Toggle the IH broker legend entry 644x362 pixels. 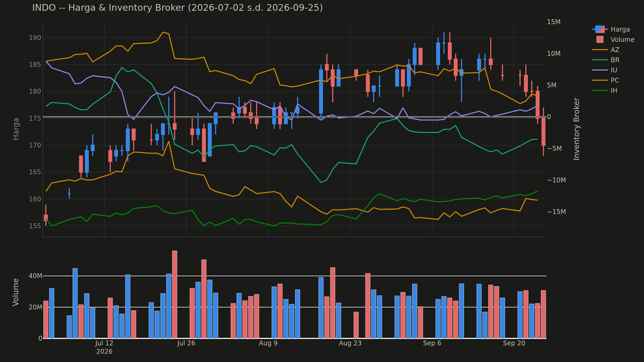605,90
